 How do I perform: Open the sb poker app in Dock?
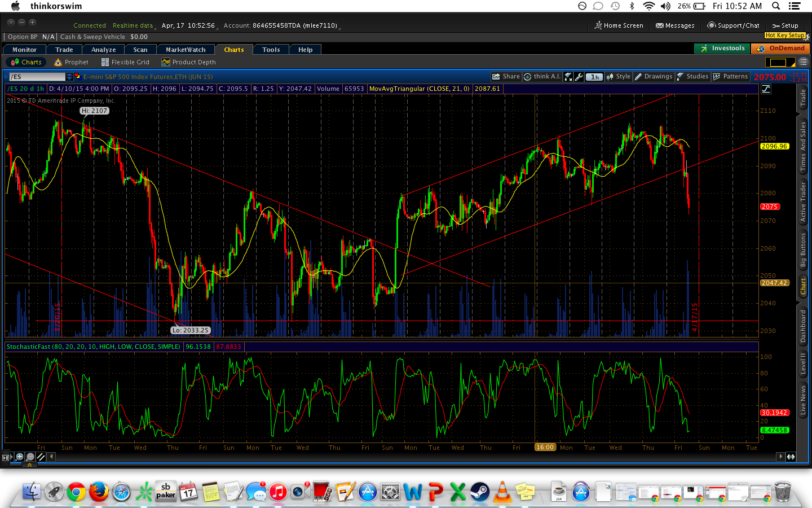coord(166,492)
